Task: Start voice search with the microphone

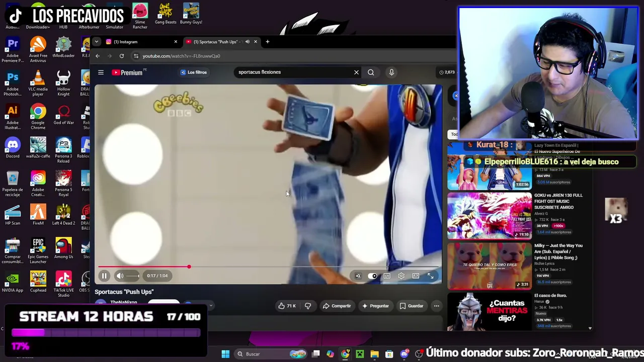Action: pyautogui.click(x=391, y=72)
